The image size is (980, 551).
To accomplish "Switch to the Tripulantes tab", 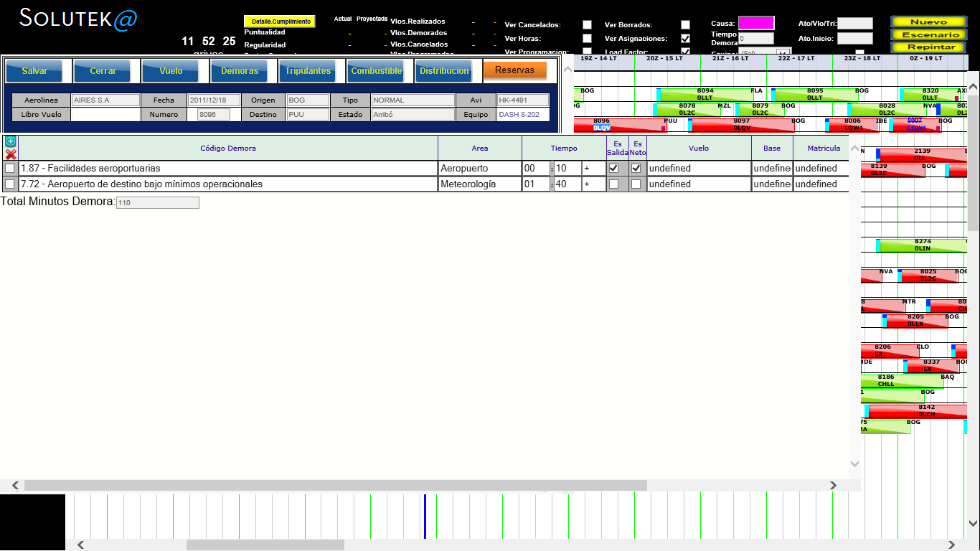I will tap(308, 71).
